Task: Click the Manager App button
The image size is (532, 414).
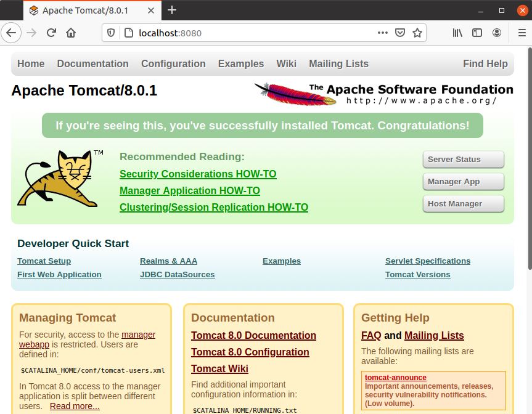Action: click(464, 182)
